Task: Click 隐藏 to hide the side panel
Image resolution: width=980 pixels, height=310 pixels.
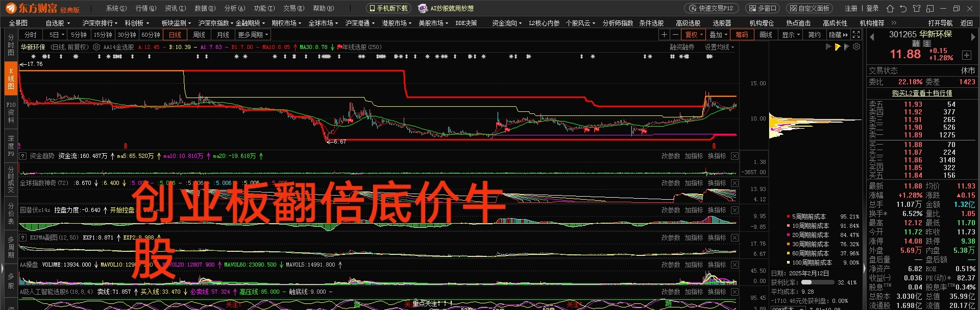Action: 838,35
